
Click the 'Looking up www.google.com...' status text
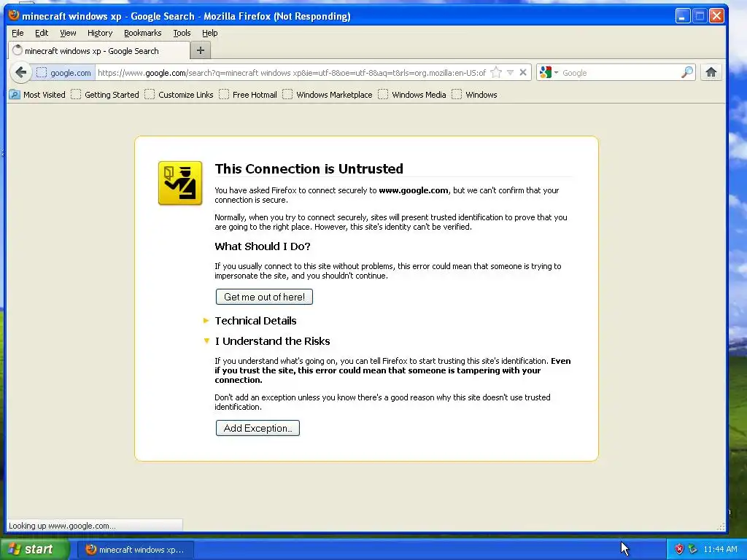(62, 526)
